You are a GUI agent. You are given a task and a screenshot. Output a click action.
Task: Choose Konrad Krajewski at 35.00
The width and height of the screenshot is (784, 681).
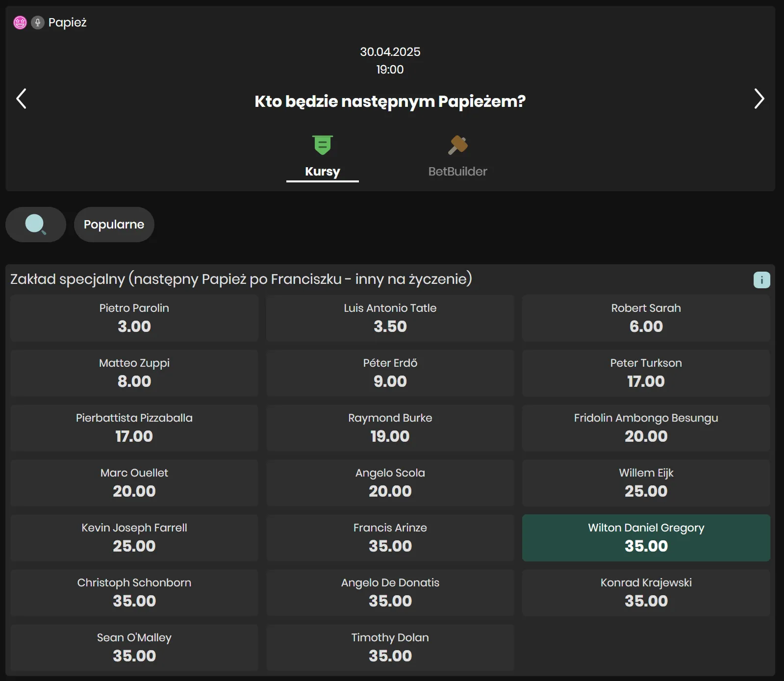click(x=646, y=593)
